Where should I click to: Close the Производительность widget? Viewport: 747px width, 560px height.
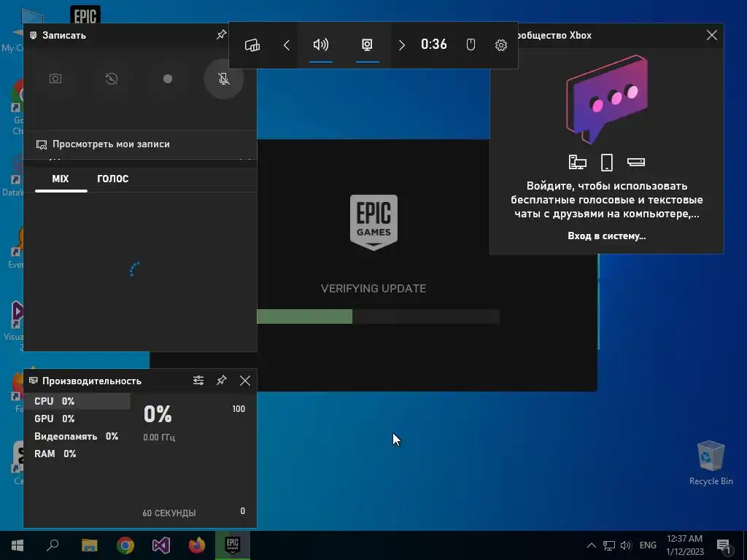coord(245,381)
